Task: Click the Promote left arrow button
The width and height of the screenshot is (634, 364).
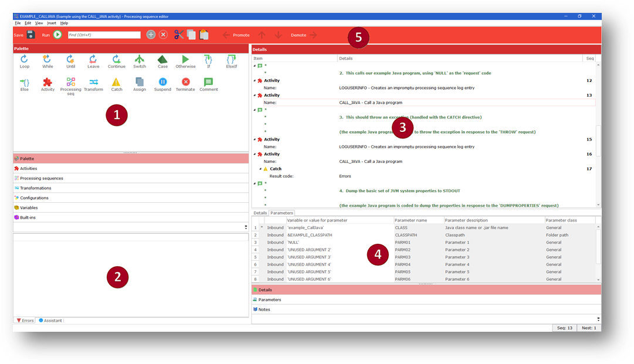Action: tap(226, 35)
